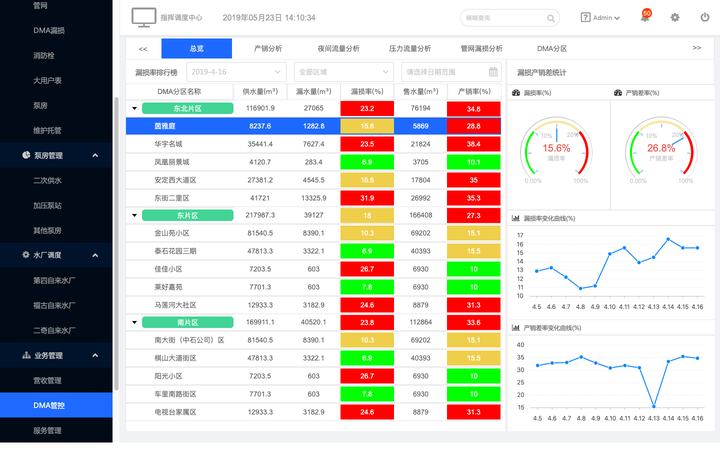Screen dimensions: 720x450
Task: Open the notification bell with 50 badge
Action: pos(645,17)
